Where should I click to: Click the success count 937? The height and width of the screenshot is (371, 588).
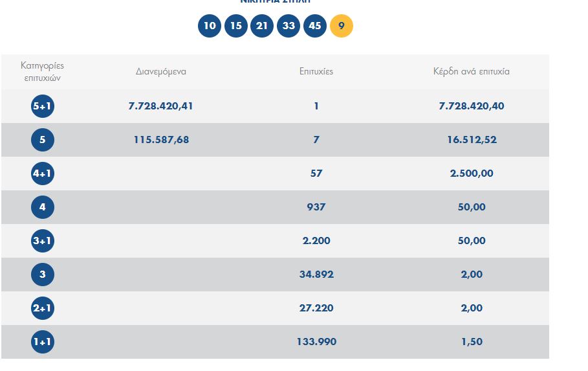(316, 207)
